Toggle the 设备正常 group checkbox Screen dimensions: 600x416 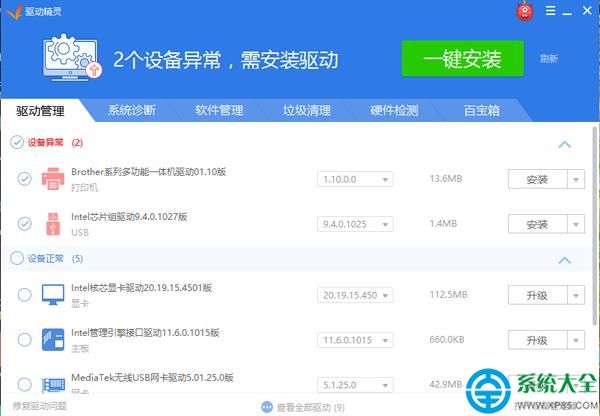pos(17,258)
